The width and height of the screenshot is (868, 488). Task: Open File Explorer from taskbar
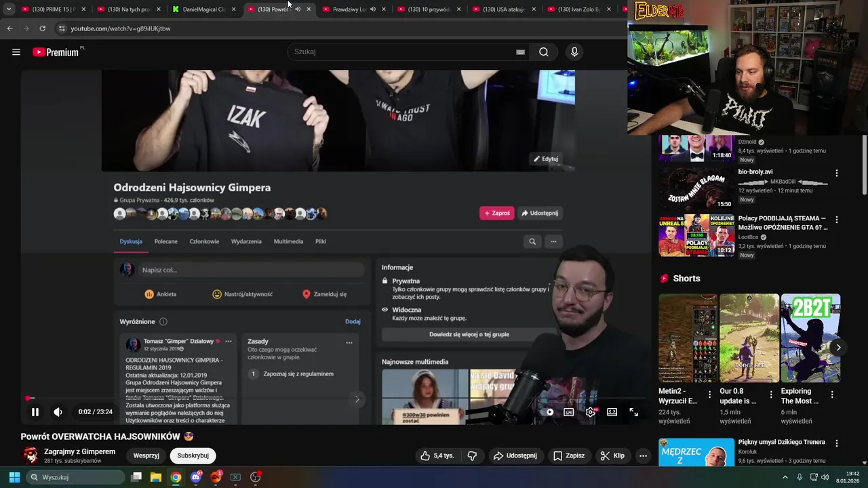point(156,477)
